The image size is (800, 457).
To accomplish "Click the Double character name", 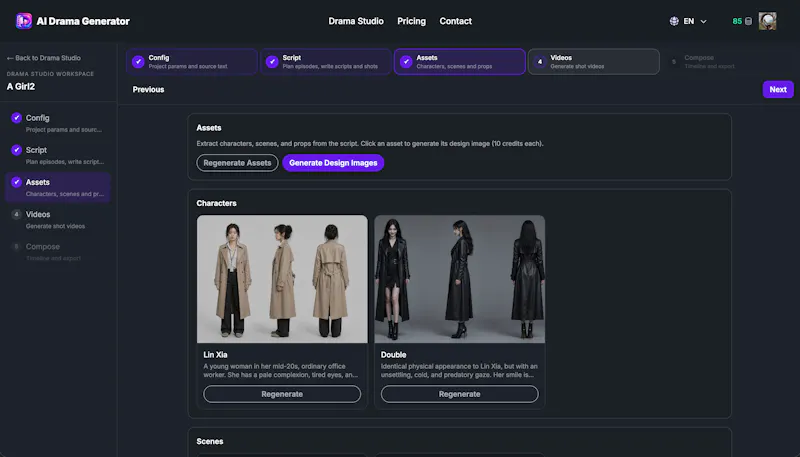I will 393,354.
